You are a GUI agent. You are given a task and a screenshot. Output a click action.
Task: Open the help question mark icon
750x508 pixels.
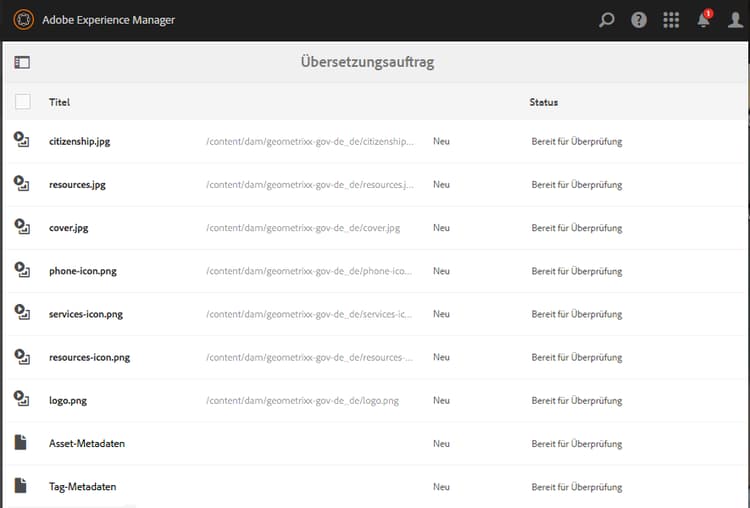[639, 20]
